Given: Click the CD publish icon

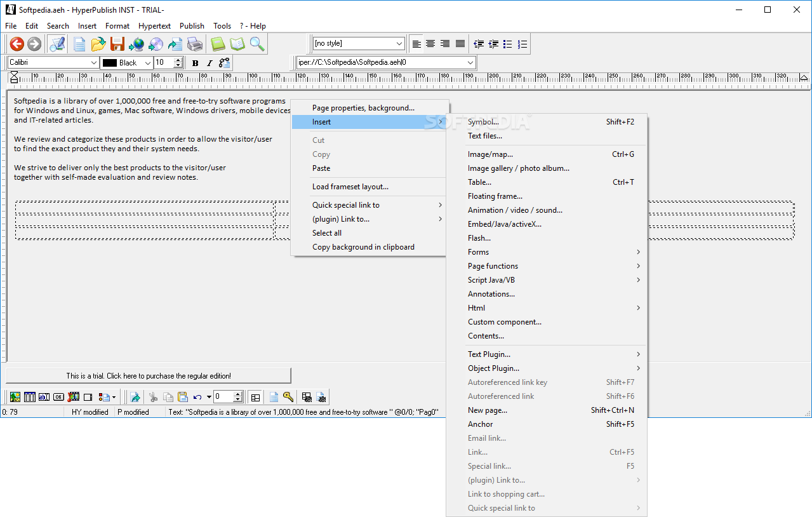Looking at the screenshot, I should 156,44.
